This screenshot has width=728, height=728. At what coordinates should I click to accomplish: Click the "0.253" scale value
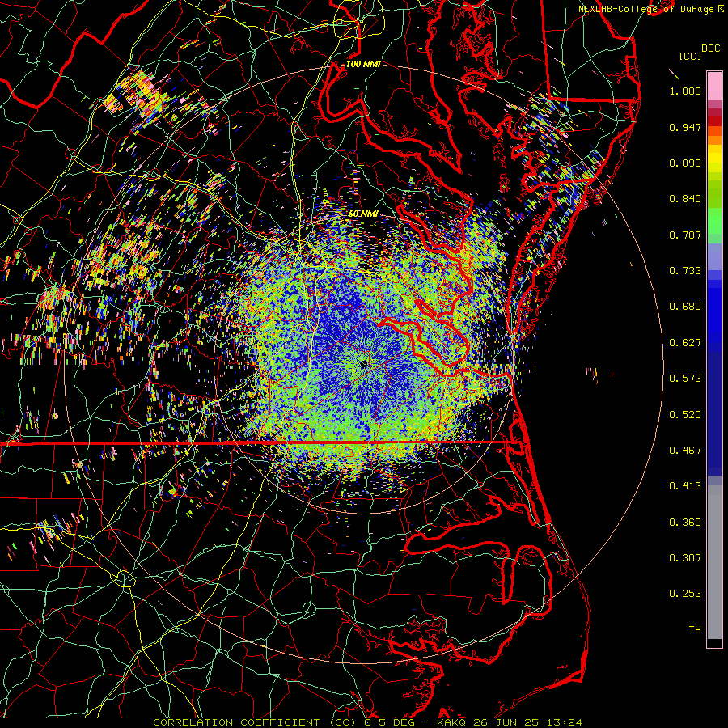click(x=685, y=594)
